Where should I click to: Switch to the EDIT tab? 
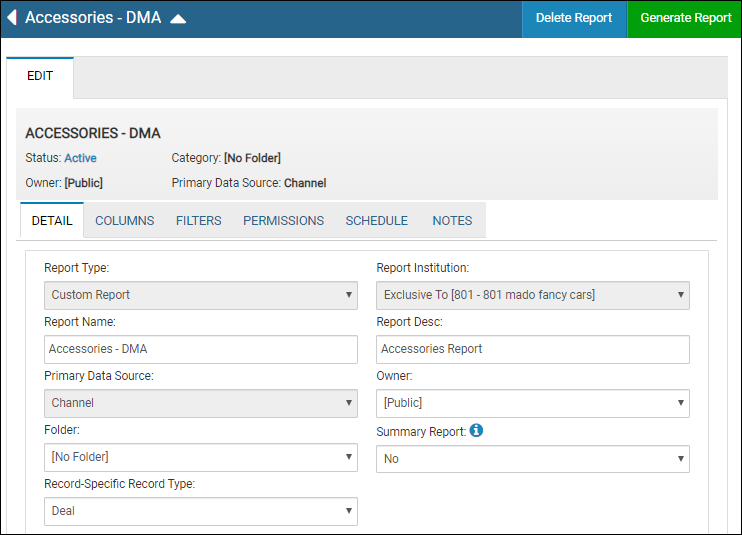point(40,76)
